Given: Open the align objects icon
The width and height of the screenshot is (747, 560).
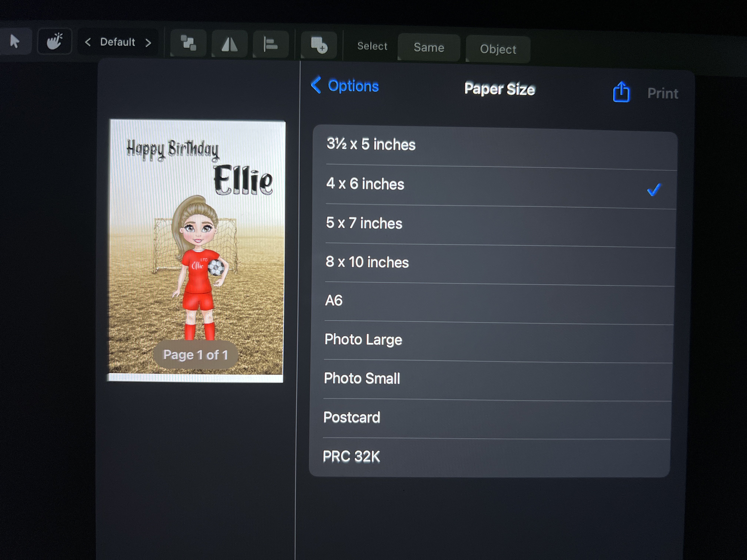Looking at the screenshot, I should click(x=270, y=45).
